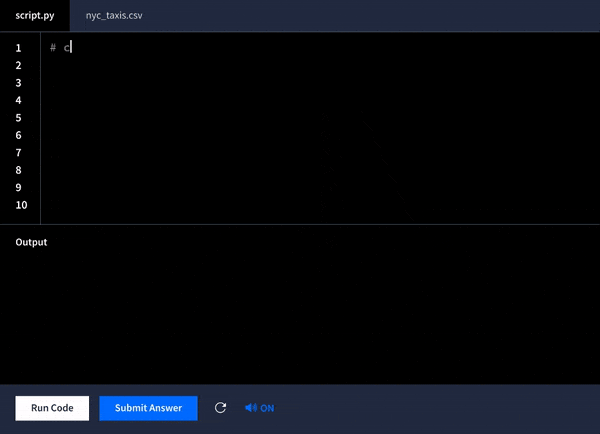Click the reset code circular arrow icon
Viewport: 600px width, 434px height.
(x=221, y=408)
